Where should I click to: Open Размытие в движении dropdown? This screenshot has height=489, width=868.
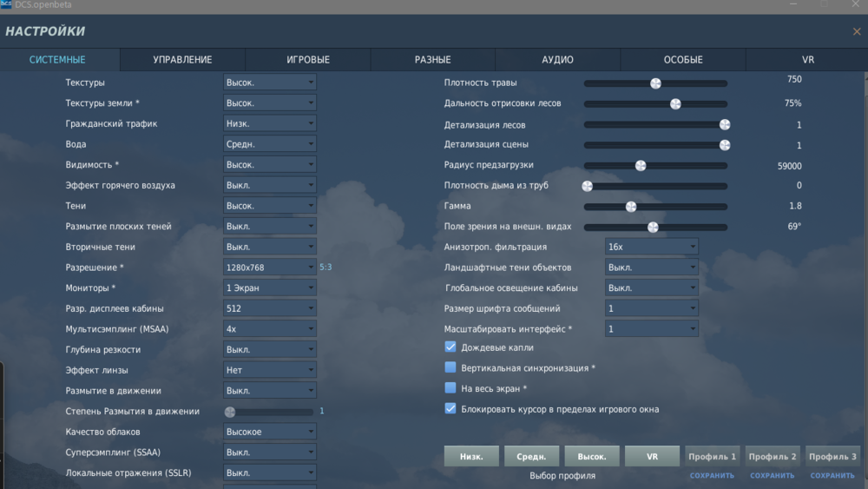coord(270,391)
